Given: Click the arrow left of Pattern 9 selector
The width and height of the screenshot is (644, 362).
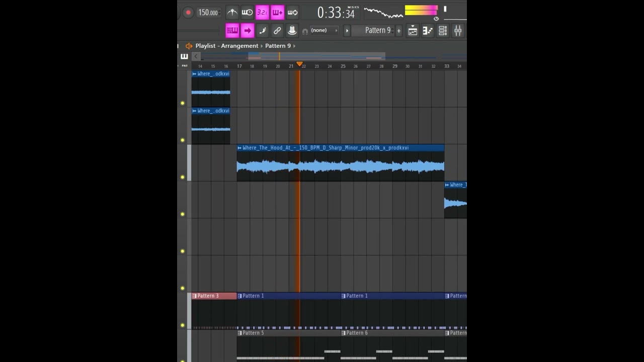Looking at the screenshot, I should tap(347, 31).
